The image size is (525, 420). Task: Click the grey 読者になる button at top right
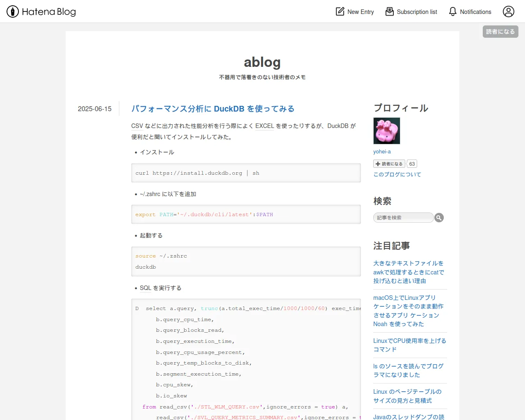pos(500,32)
